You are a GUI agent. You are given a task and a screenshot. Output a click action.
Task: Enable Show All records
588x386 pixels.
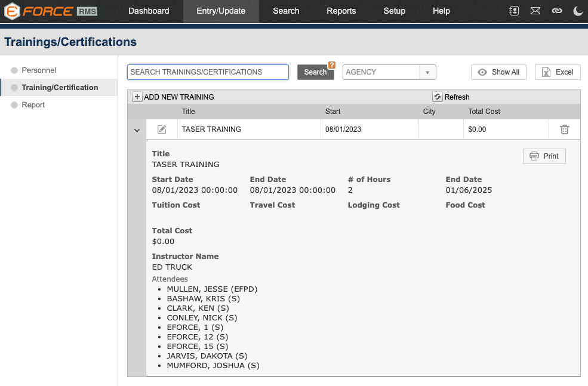point(498,72)
